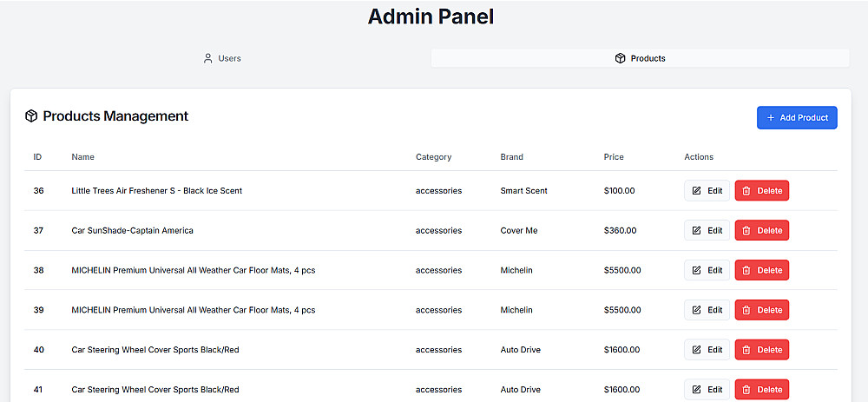Click the Price column header
The height and width of the screenshot is (402, 868).
[614, 157]
